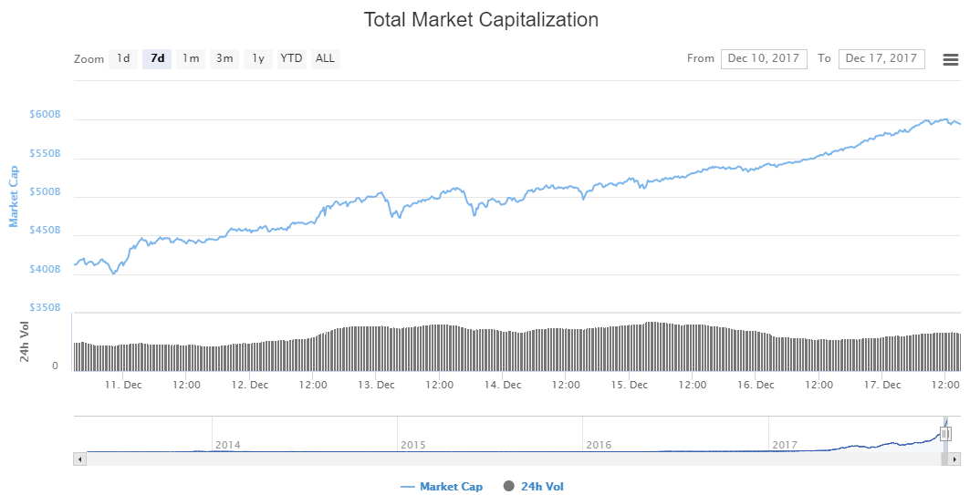Edit the To date field
Viewport: 980px width, 495px height.
coord(881,59)
